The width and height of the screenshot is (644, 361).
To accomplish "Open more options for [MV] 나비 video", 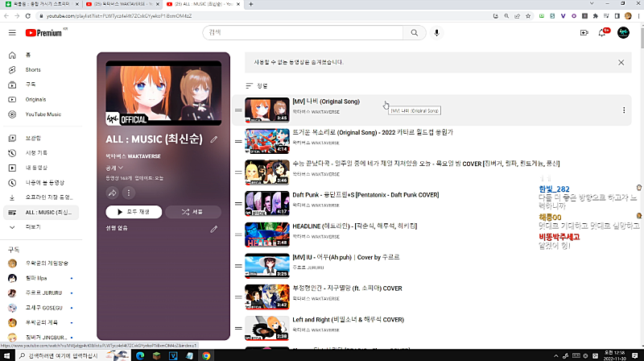I will click(624, 110).
